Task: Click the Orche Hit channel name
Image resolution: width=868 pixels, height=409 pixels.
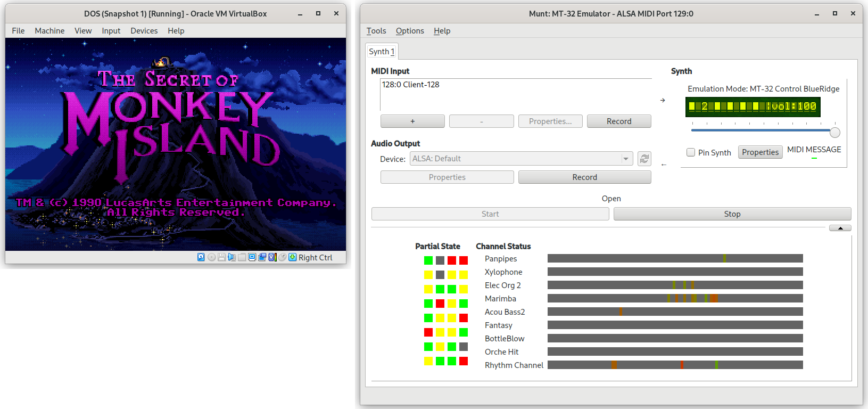Action: 502,352
